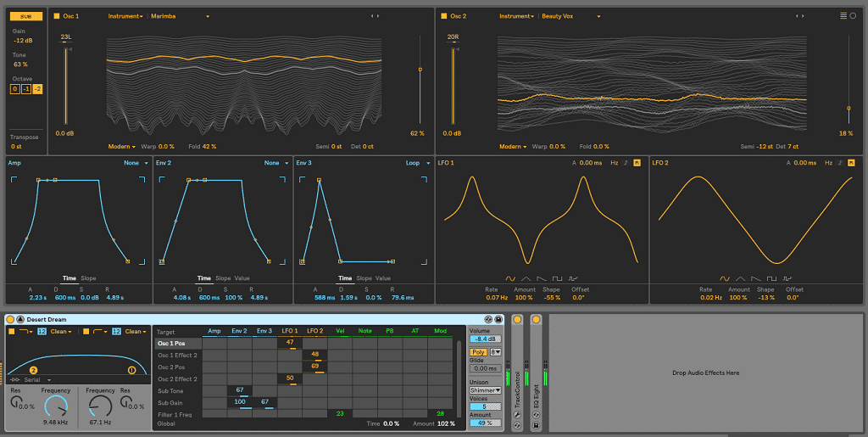Open Marimba wavetable dropdown
The image size is (868, 437).
point(180,16)
